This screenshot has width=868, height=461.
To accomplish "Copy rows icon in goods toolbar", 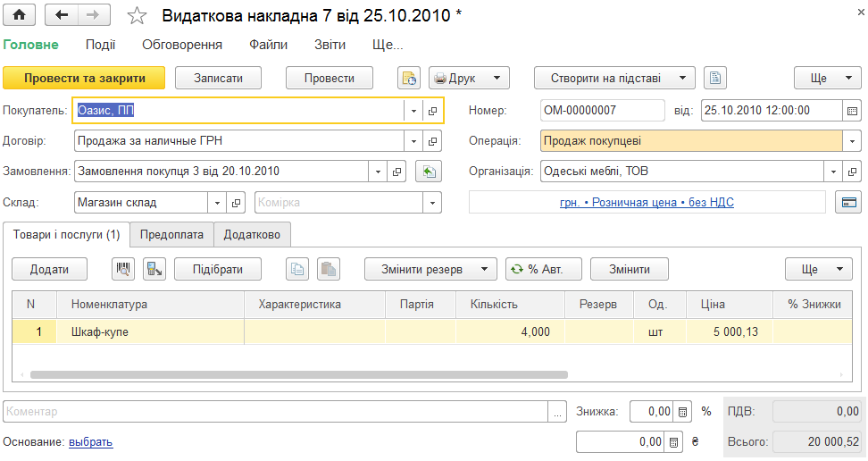I will (x=297, y=269).
